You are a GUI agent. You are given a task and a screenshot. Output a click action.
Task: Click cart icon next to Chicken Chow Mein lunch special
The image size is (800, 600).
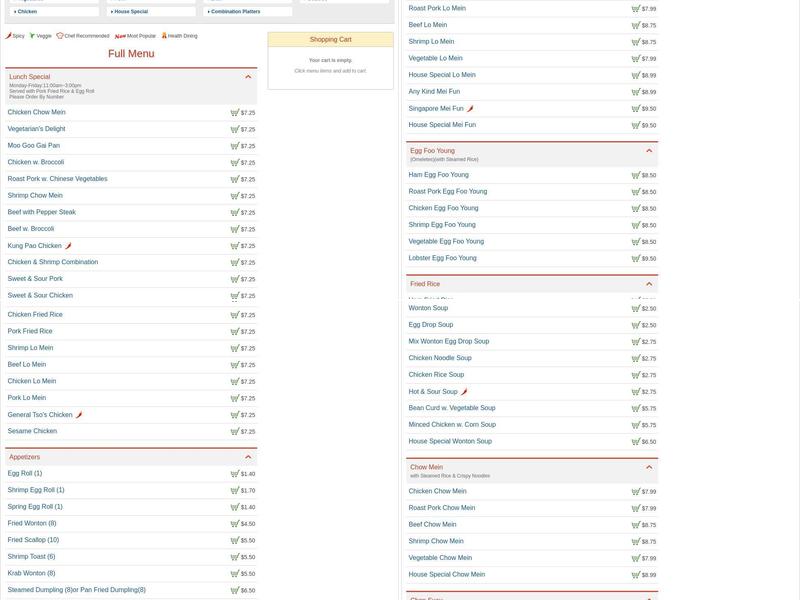click(x=235, y=113)
